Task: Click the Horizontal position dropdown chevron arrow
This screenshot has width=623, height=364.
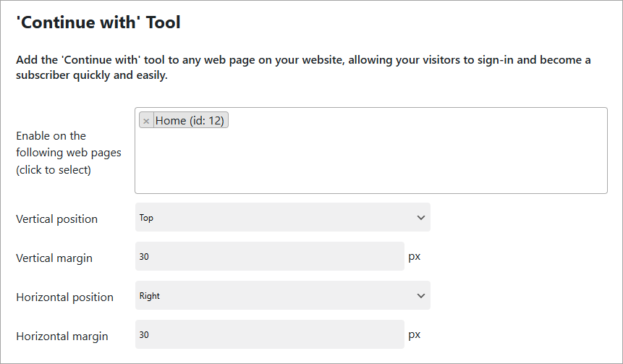Action: coord(421,296)
